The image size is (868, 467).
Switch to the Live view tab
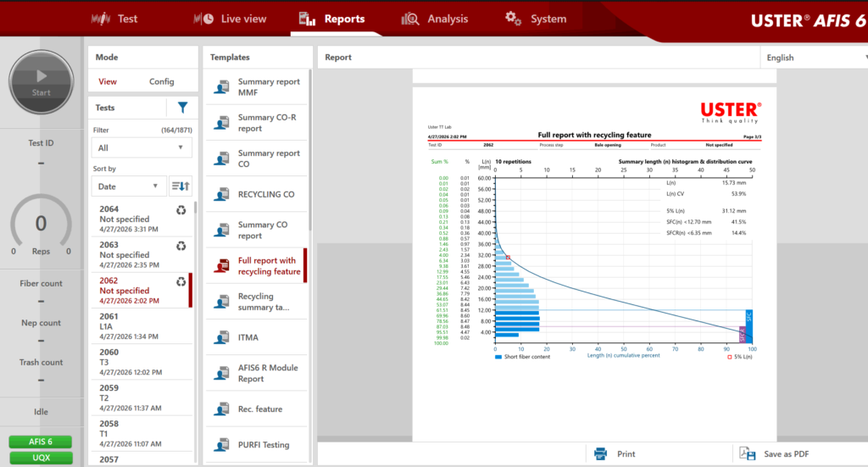[230, 19]
